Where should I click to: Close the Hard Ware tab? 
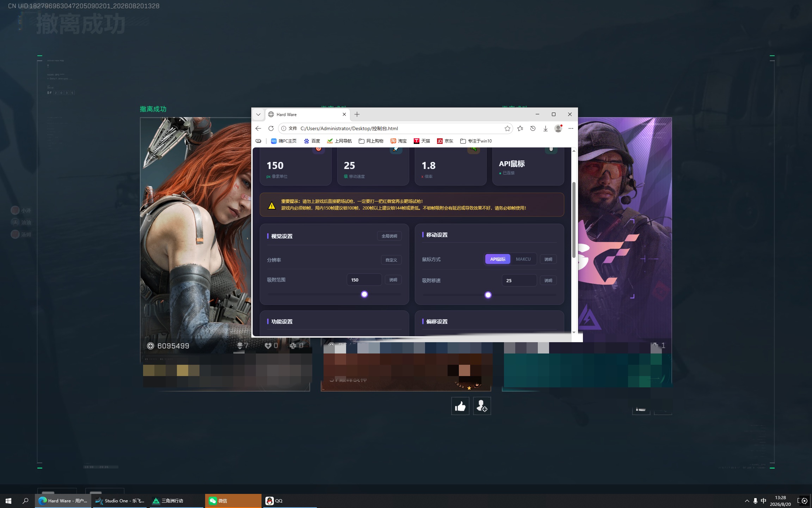pos(344,114)
